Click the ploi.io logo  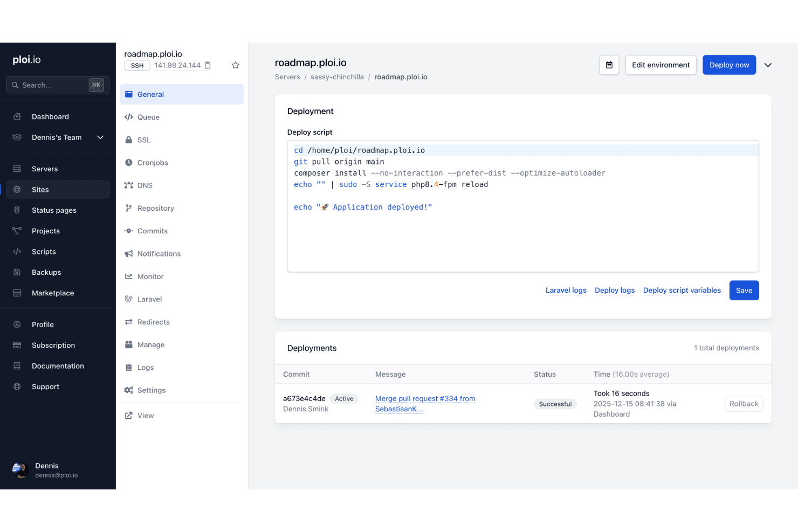click(27, 60)
